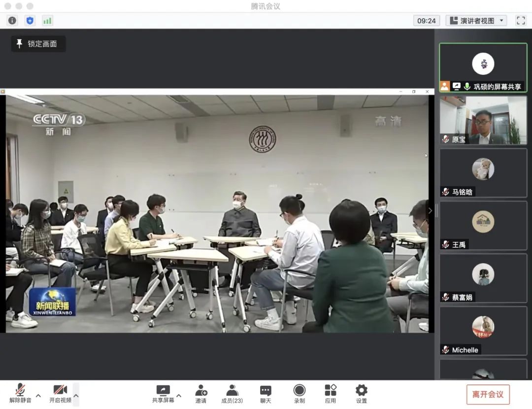Click the screen-share indicator on 巩硕's tile
This screenshot has height=409, width=532.
coord(456,87)
